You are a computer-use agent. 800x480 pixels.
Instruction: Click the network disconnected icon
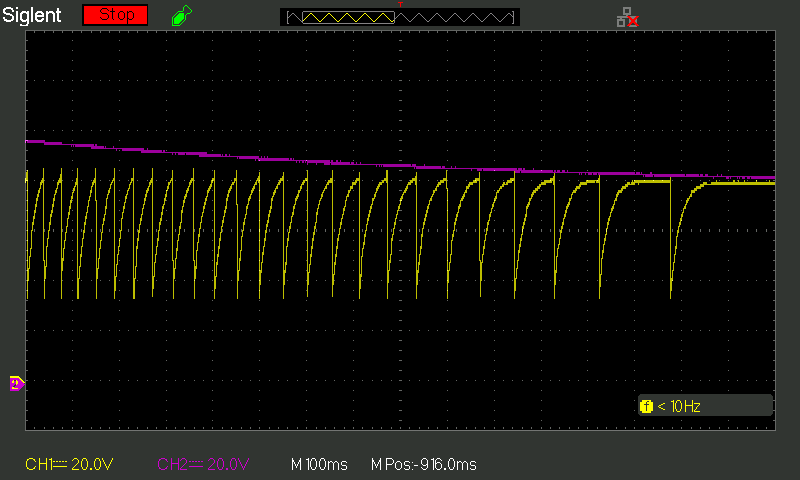(x=627, y=16)
